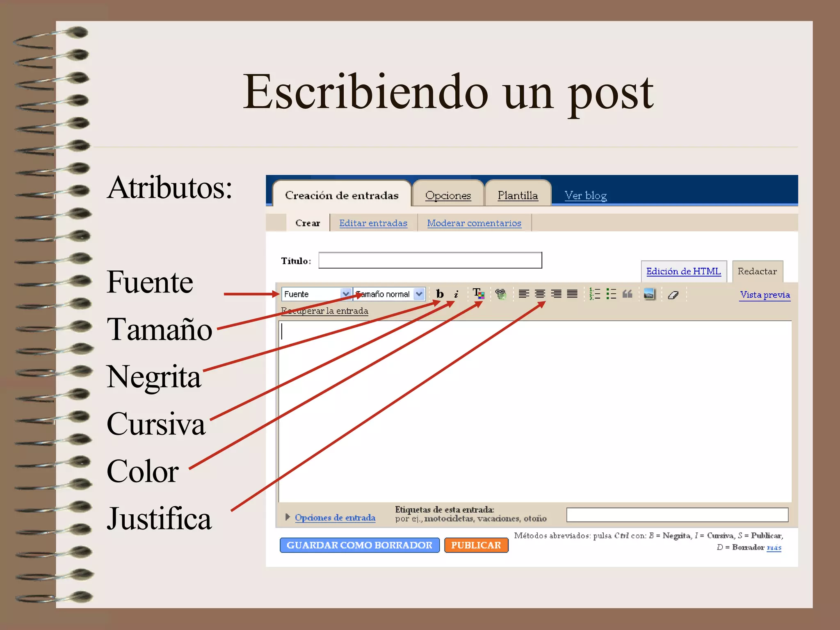Focus the Etiquetas de esta entrada field
The image size is (840, 630).
[x=677, y=515]
